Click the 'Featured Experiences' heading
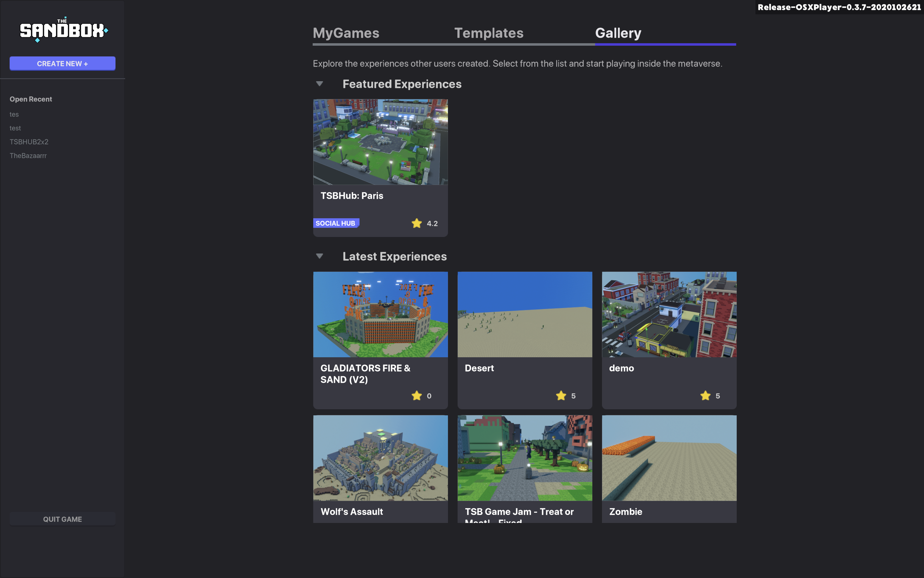924x578 pixels. [x=402, y=84]
